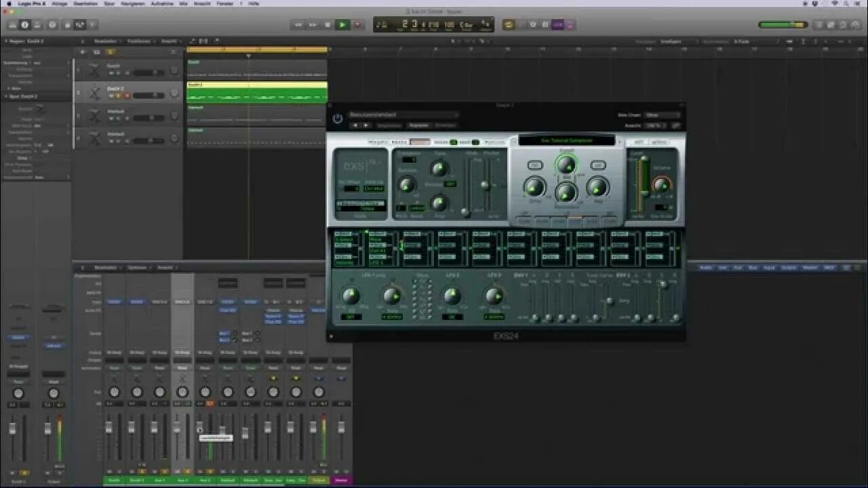The image size is (868, 488).
Task: Open the Side Chain dropdown in EXS24
Action: [x=663, y=115]
